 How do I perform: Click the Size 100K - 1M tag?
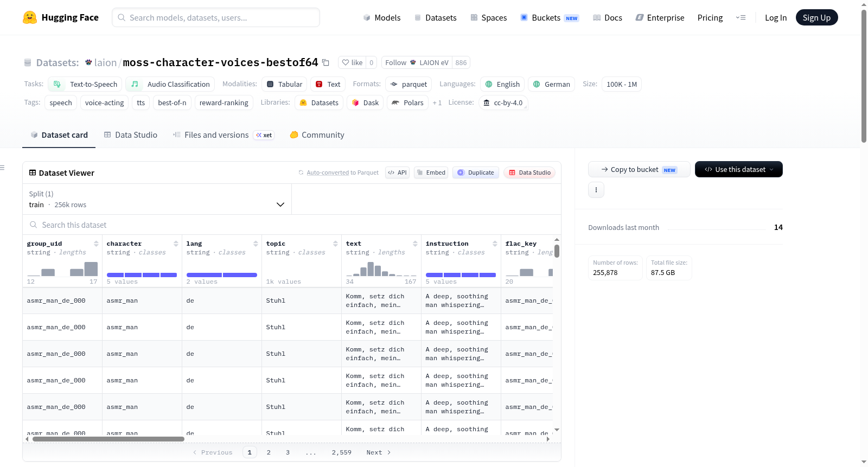(622, 84)
